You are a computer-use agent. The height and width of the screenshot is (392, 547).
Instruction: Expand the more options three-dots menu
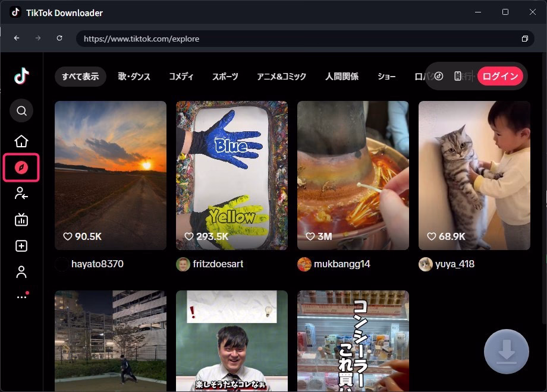tap(21, 297)
